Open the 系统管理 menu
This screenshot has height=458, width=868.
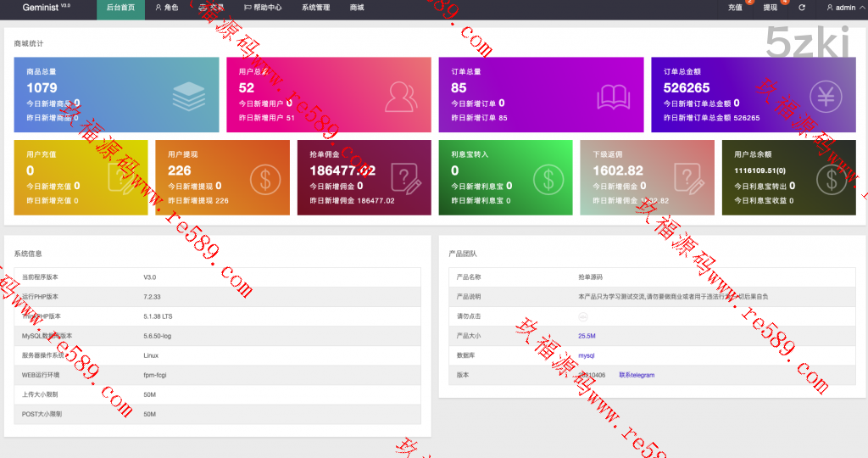tap(315, 8)
